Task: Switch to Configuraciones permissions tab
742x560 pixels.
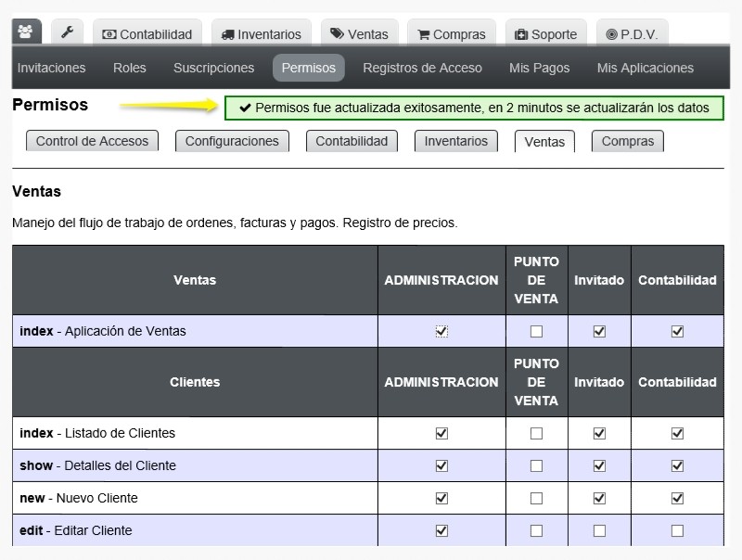Action: click(232, 141)
